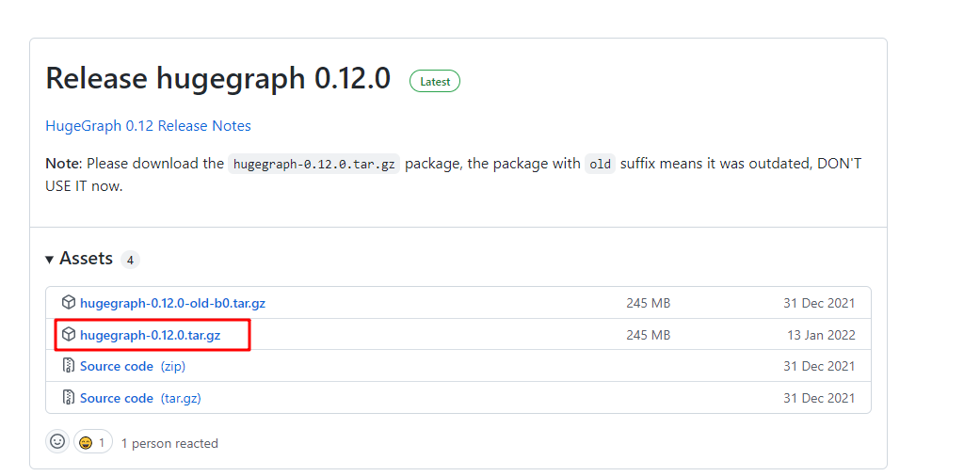
Task: Click the zip file icon beside Source code (zip)
Action: pyautogui.click(x=69, y=366)
